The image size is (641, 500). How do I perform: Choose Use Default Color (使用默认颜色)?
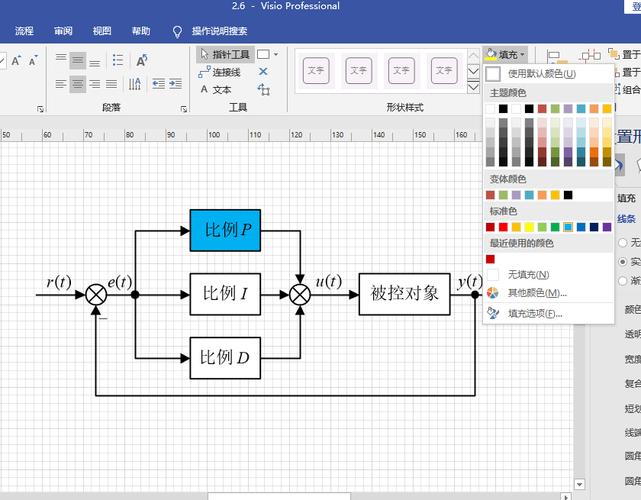[x=549, y=74]
